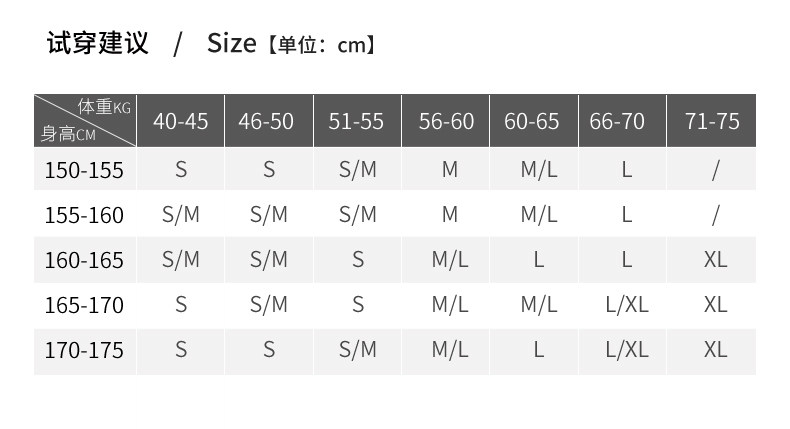Click the XL cell in the 160-165 row
Image resolution: width=790 pixels, height=429 pixels.
click(715, 259)
